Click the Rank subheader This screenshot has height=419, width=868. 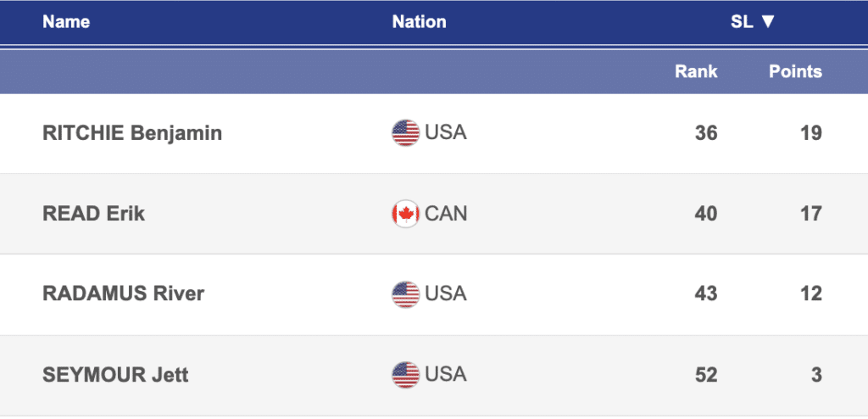[696, 71]
